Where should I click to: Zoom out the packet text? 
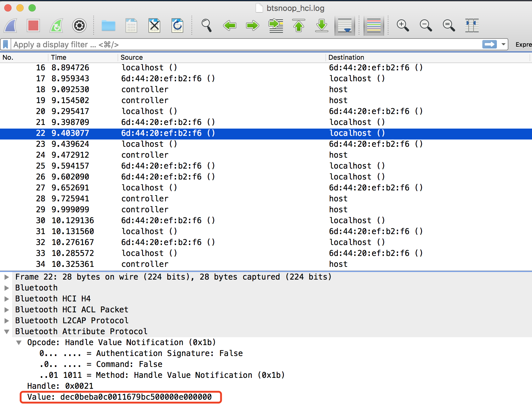[426, 25]
